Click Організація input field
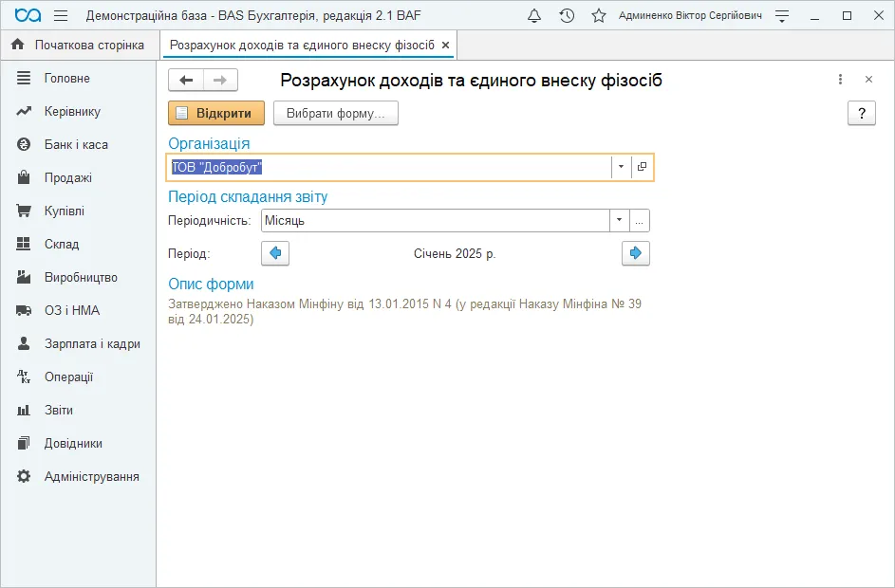This screenshot has width=895, height=588. [x=389, y=167]
